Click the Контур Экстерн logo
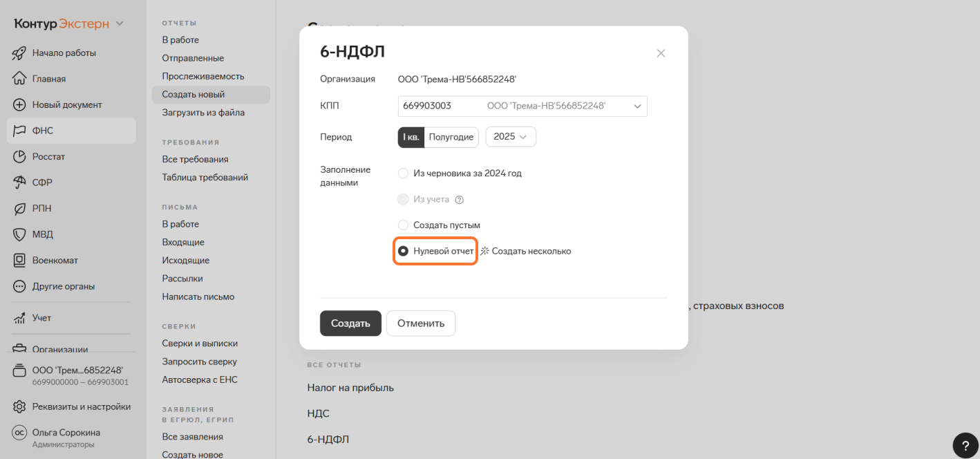This screenshot has width=980, height=459. click(x=62, y=24)
